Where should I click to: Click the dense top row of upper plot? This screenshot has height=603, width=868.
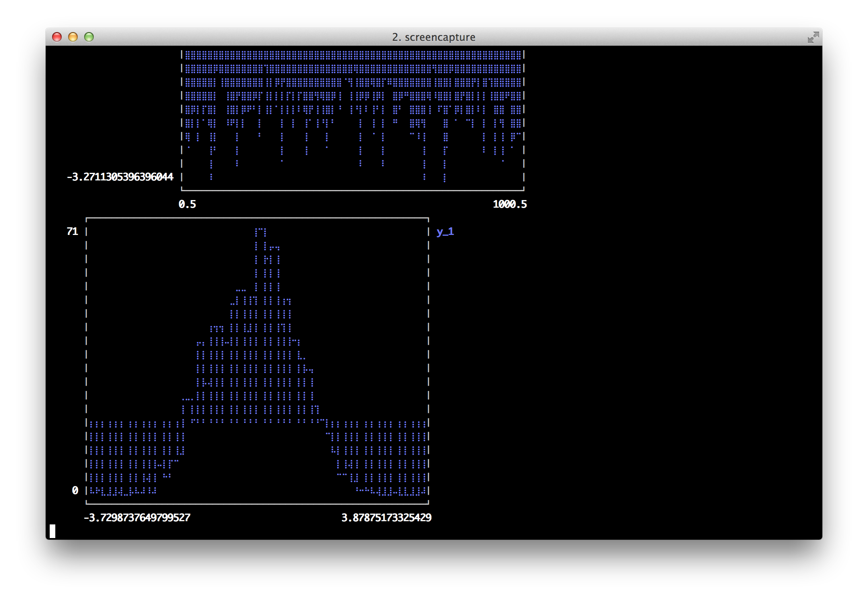[x=353, y=55]
